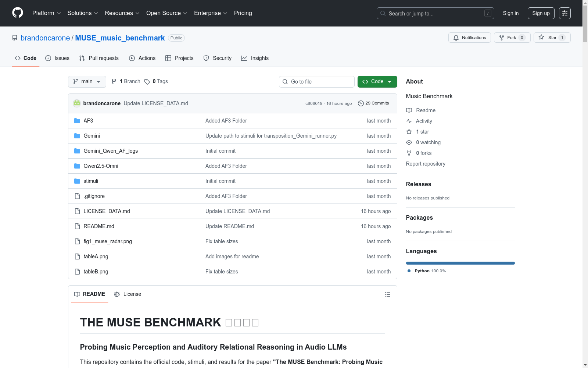Open the main branch selector dropdown

point(87,82)
